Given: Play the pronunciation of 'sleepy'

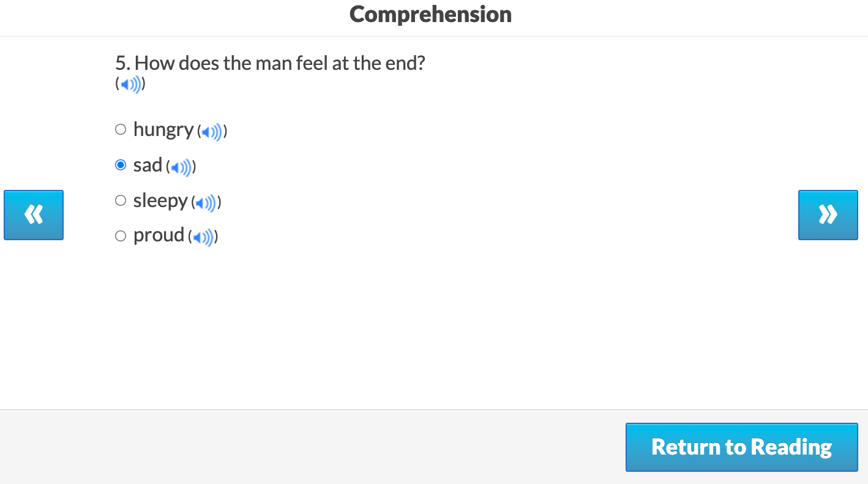Looking at the screenshot, I should pos(206,202).
